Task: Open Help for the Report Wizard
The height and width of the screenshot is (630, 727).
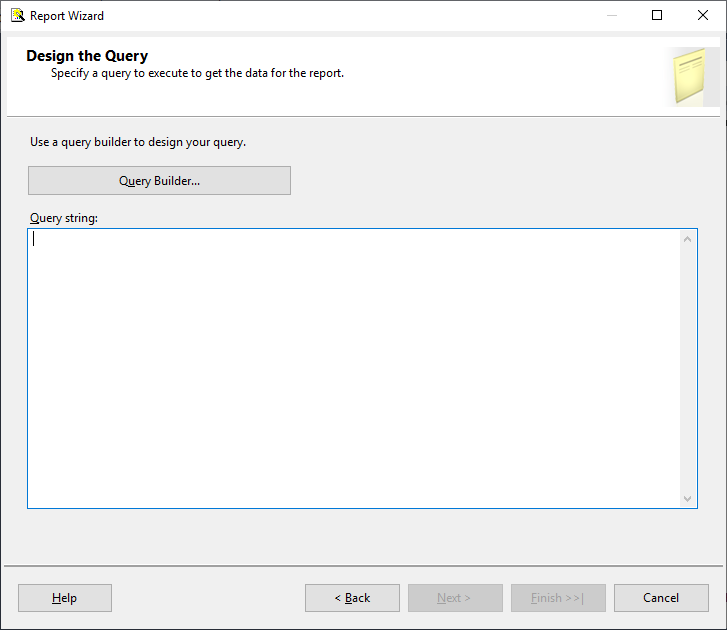Action: pos(65,598)
